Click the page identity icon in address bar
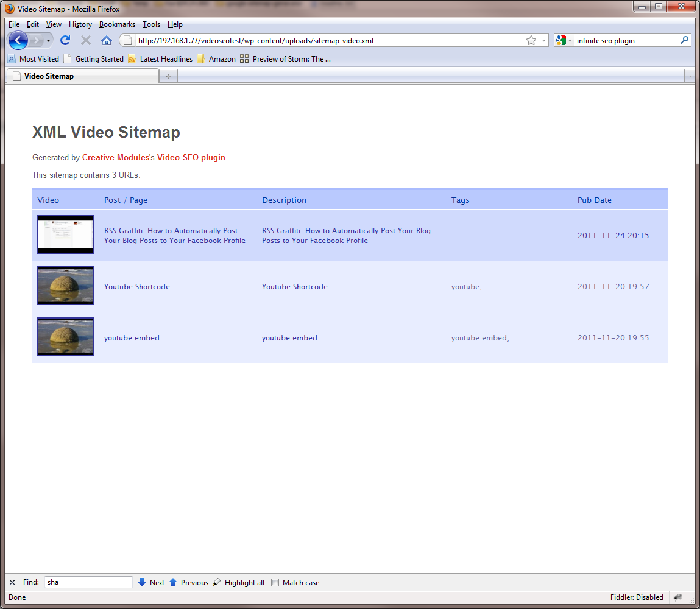The width and height of the screenshot is (700, 609). point(127,41)
